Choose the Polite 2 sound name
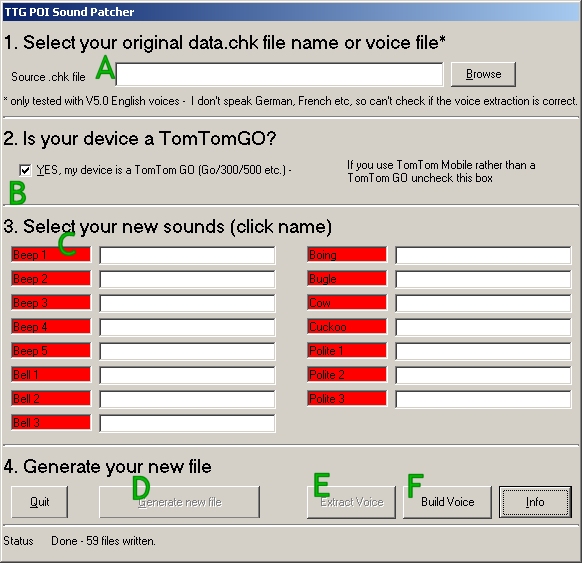The image size is (582, 563). pyautogui.click(x=347, y=374)
